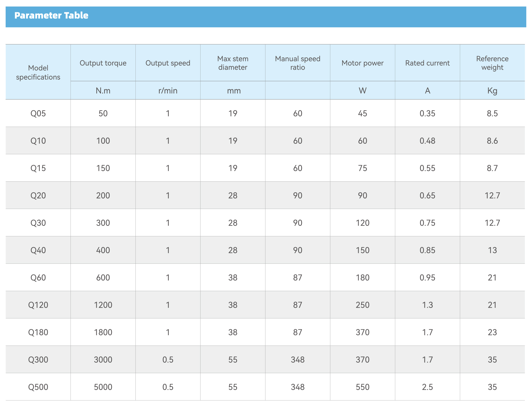Select the Motor power column header
Image resolution: width=532 pixels, height=411 pixels.
click(x=363, y=63)
